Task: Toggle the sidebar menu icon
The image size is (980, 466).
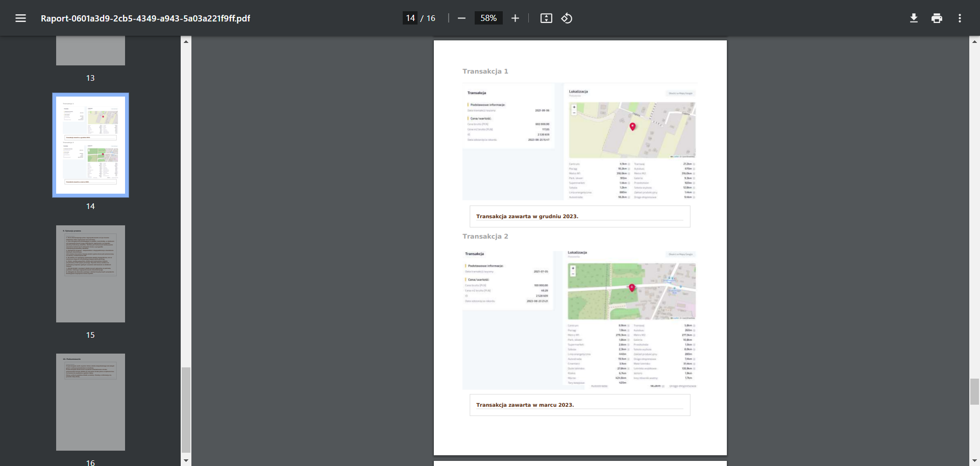Action: (20, 18)
